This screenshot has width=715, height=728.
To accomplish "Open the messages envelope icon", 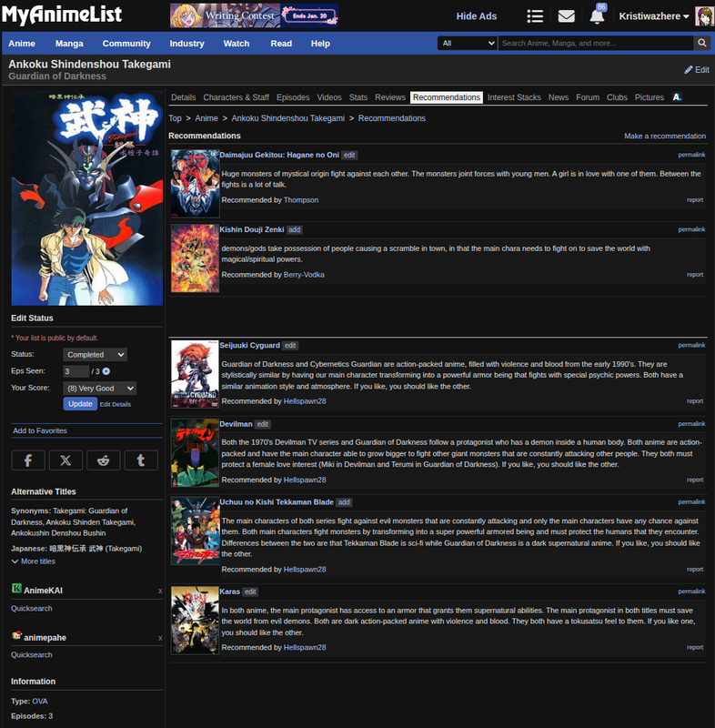I will click(566, 16).
